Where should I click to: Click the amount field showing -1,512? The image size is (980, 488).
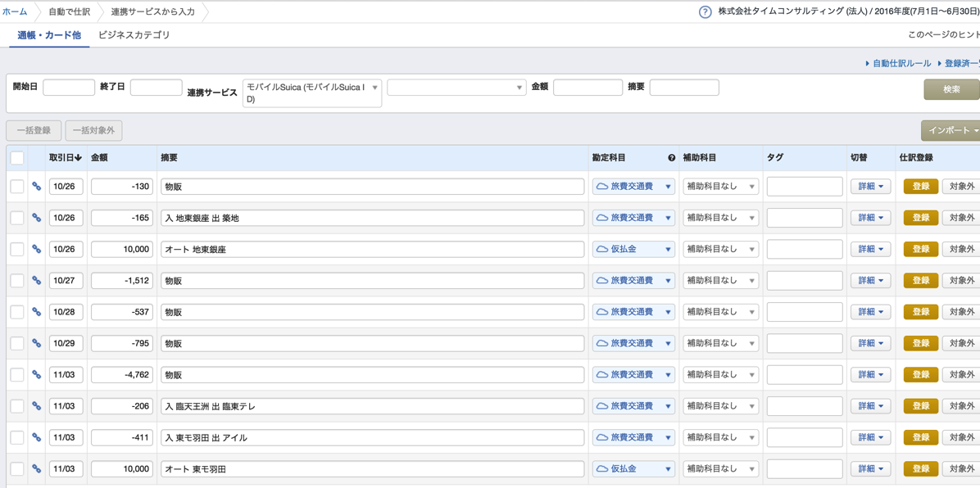[122, 281]
